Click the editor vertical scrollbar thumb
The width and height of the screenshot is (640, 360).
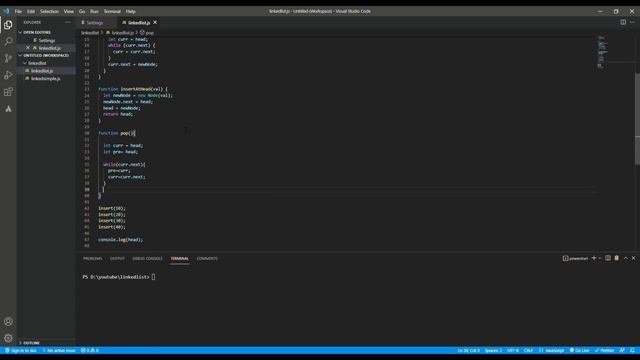point(637,119)
